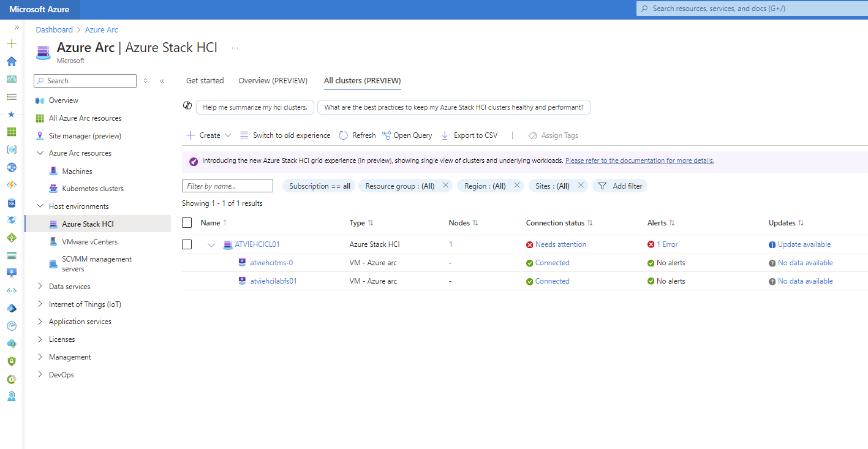Collapse the Host environments section
This screenshot has height=449, width=868.
click(x=40, y=206)
